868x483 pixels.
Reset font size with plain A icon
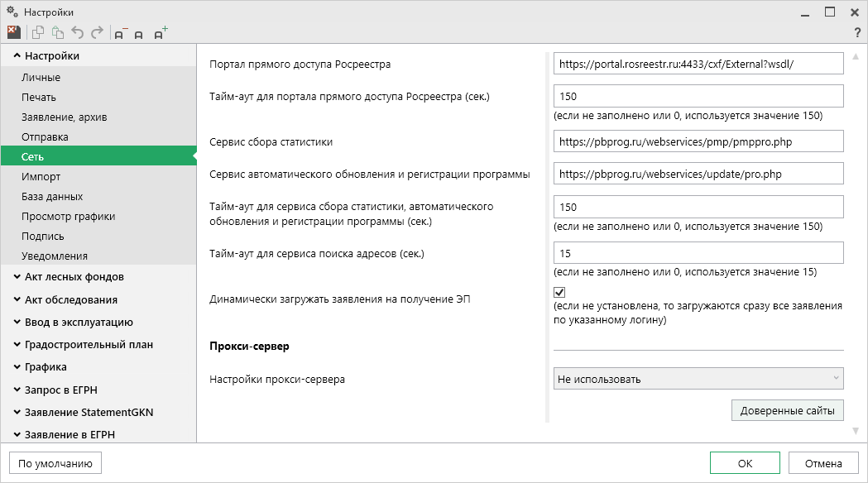point(139,34)
